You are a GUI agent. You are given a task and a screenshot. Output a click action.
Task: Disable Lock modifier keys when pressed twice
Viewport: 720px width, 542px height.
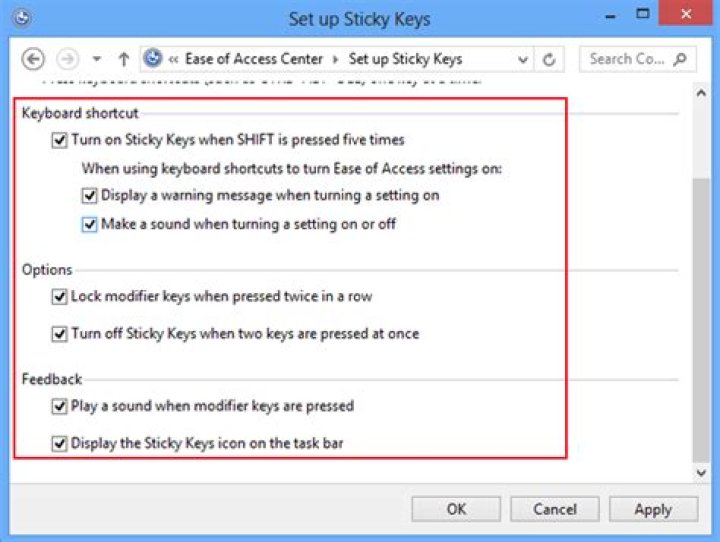point(59,297)
